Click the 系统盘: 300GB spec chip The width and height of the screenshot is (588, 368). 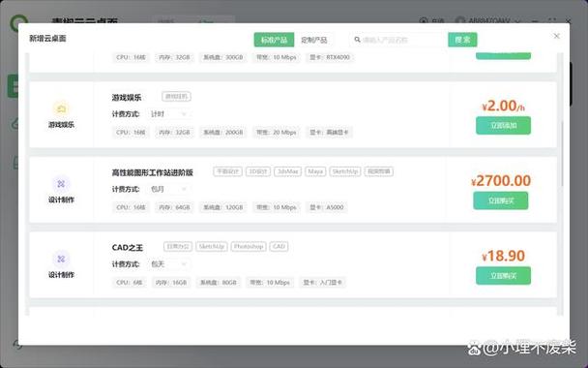click(223, 57)
